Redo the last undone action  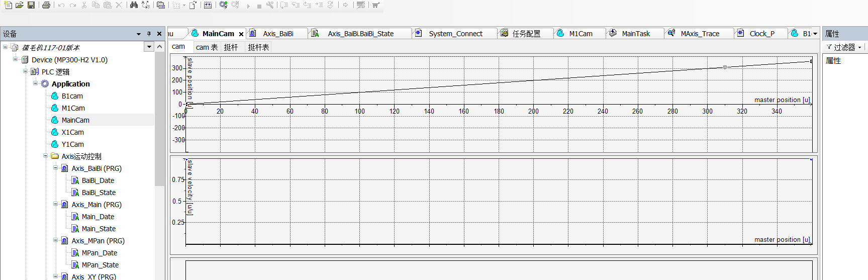(73, 5)
